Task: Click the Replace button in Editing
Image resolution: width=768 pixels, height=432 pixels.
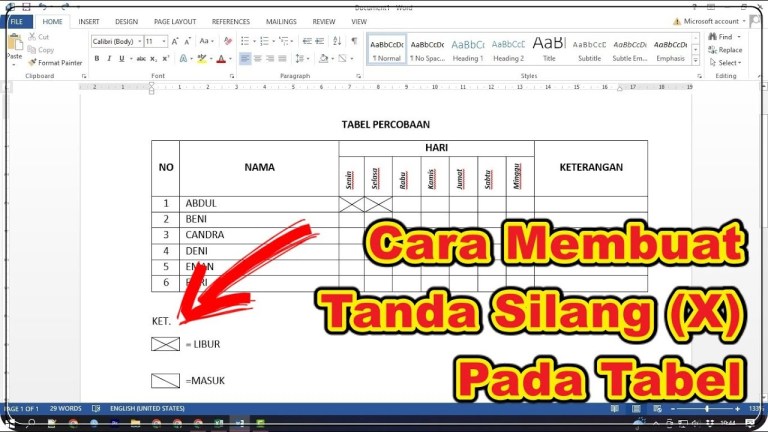Action: (x=725, y=50)
